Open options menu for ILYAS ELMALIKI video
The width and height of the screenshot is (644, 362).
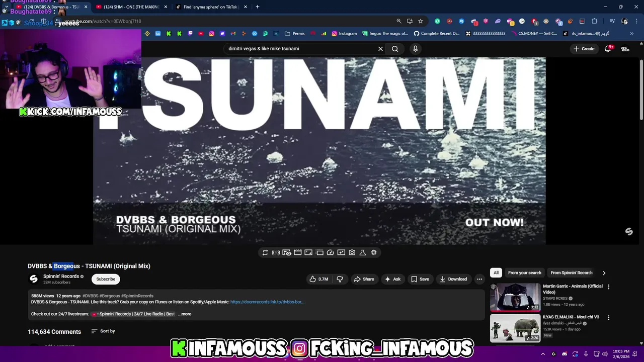click(x=608, y=318)
